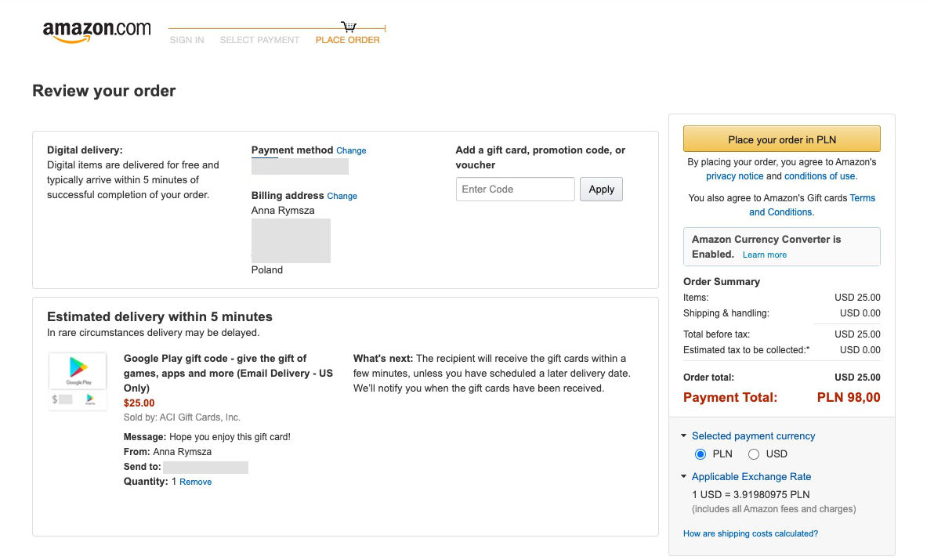This screenshot has height=560, width=934.
Task: Remove the gift card from the order
Action: click(x=195, y=482)
